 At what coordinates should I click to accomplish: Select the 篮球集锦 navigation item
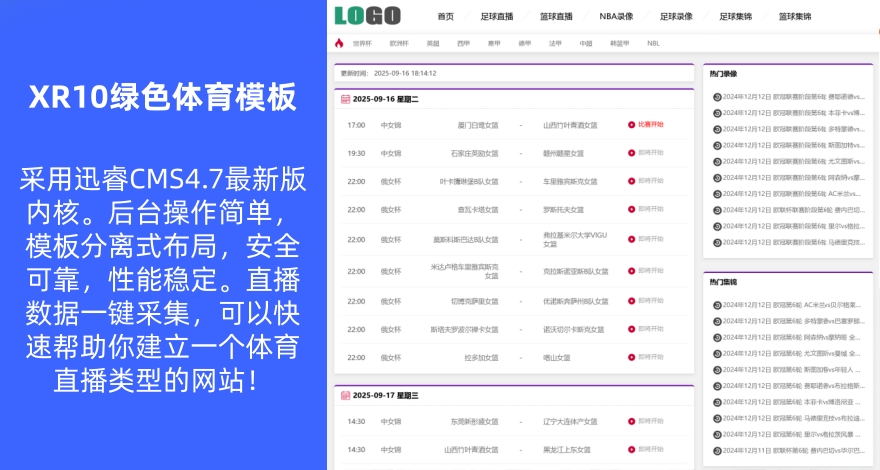click(795, 16)
